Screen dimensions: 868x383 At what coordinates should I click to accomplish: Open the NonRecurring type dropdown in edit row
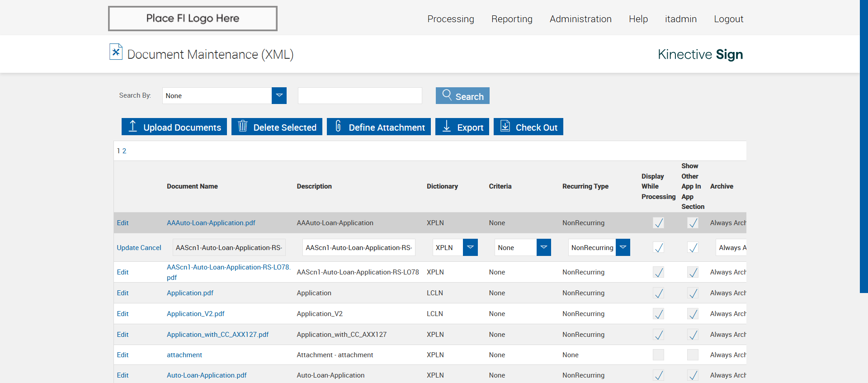pos(623,247)
